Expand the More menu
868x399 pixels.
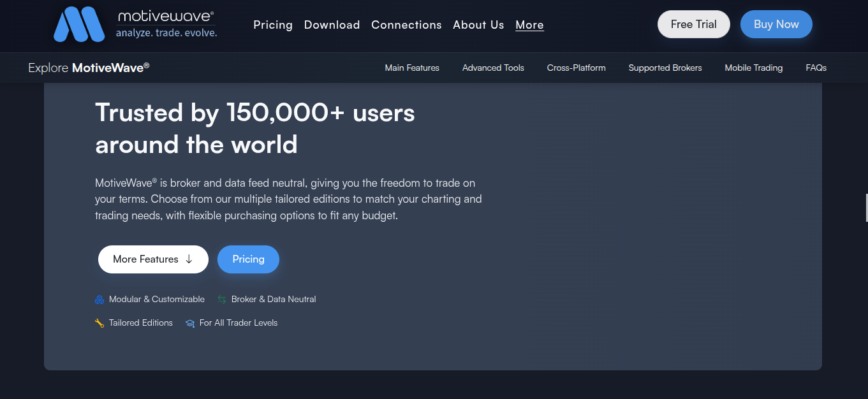click(x=529, y=25)
